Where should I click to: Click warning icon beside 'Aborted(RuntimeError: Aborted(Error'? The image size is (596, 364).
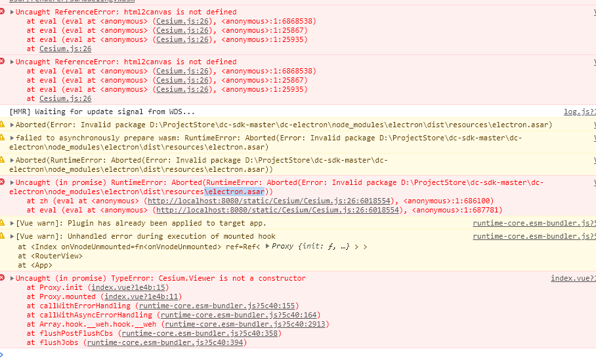click(2, 160)
